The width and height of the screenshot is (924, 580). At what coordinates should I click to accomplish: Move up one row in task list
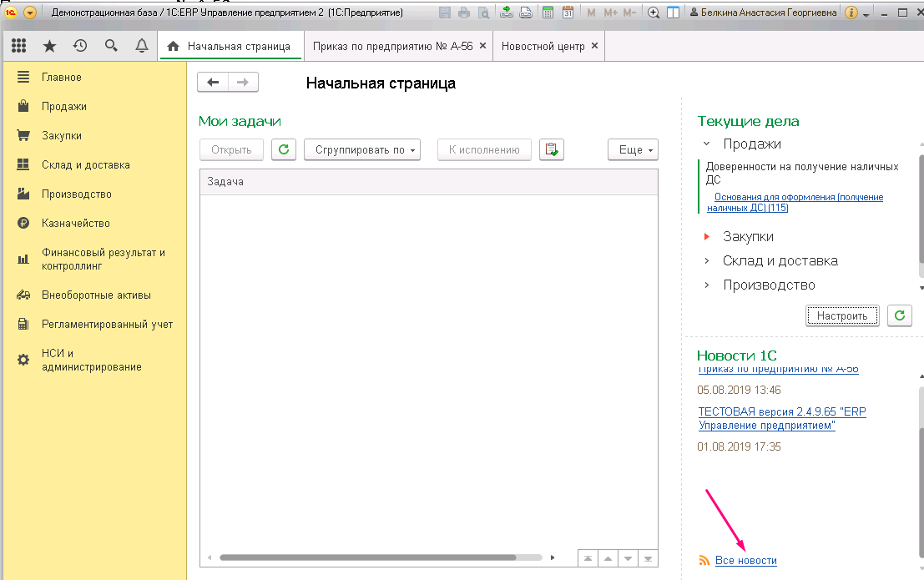point(608,558)
